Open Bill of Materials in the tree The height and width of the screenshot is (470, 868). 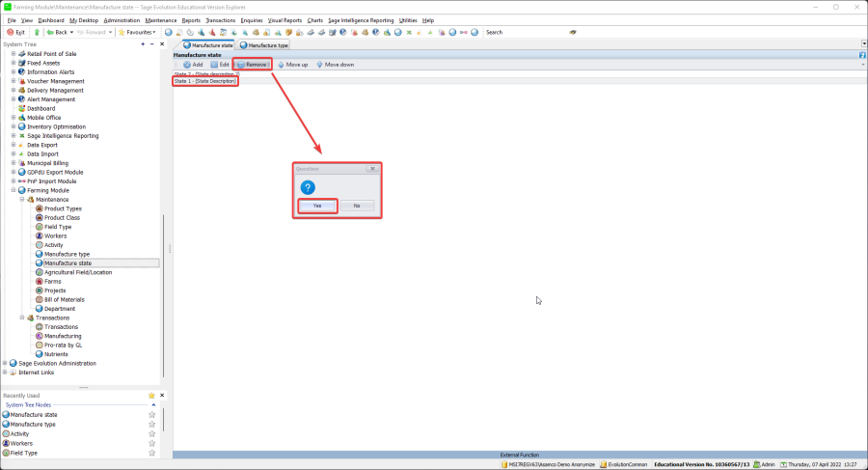68,300
